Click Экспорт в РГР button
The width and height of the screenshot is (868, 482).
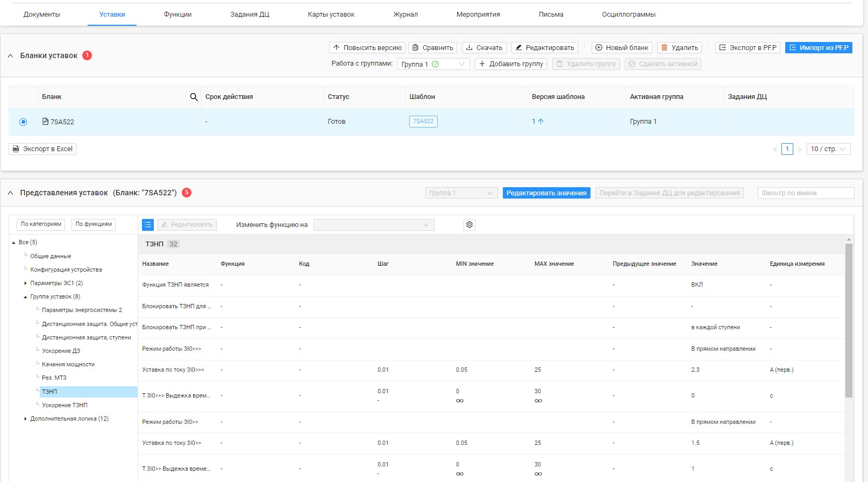748,48
